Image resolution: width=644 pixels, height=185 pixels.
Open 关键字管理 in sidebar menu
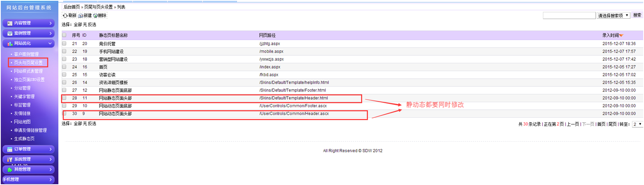24,97
